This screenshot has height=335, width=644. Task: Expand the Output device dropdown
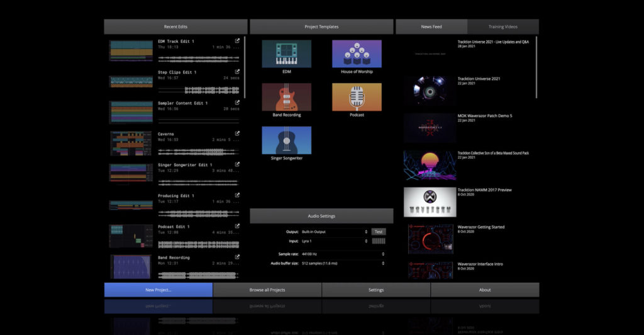pyautogui.click(x=334, y=232)
